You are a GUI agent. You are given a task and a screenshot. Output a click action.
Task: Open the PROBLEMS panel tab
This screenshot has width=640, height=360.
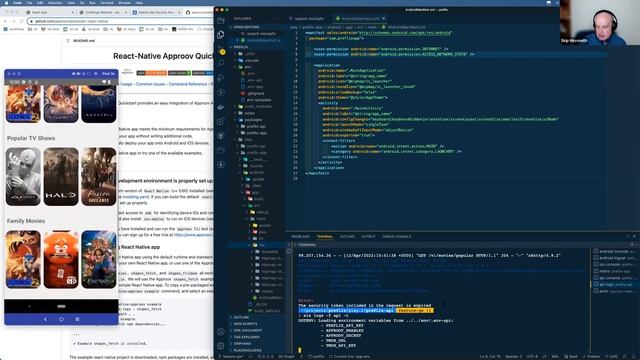(300, 237)
